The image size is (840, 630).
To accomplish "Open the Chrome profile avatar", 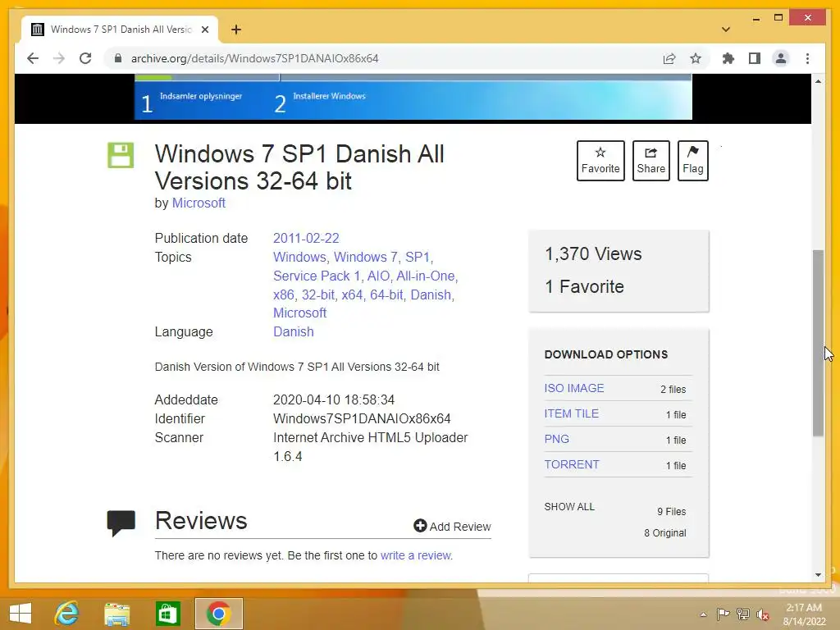I will (781, 58).
